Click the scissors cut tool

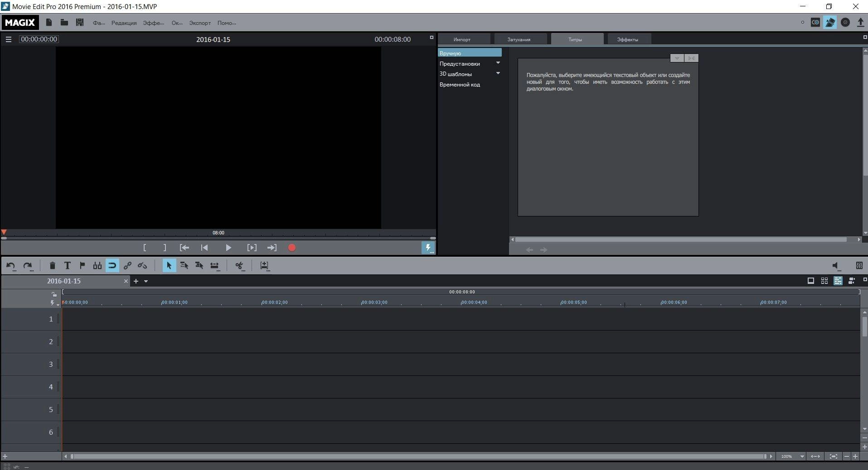coord(239,266)
